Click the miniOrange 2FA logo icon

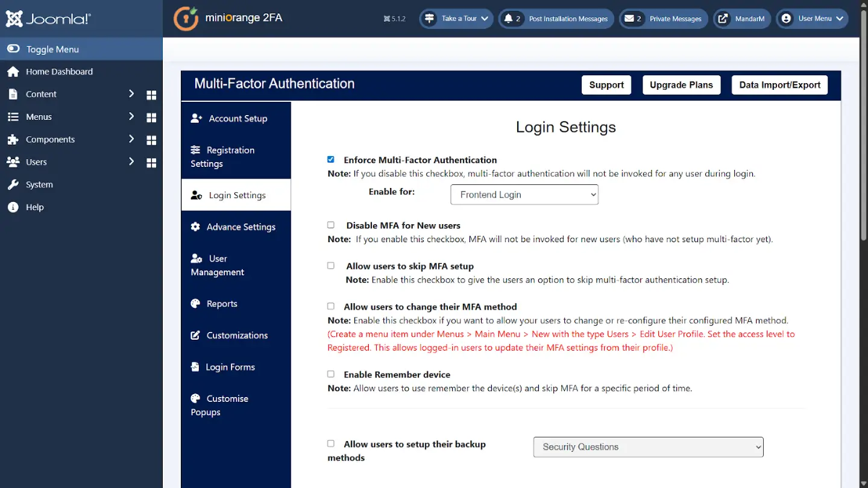click(x=186, y=19)
